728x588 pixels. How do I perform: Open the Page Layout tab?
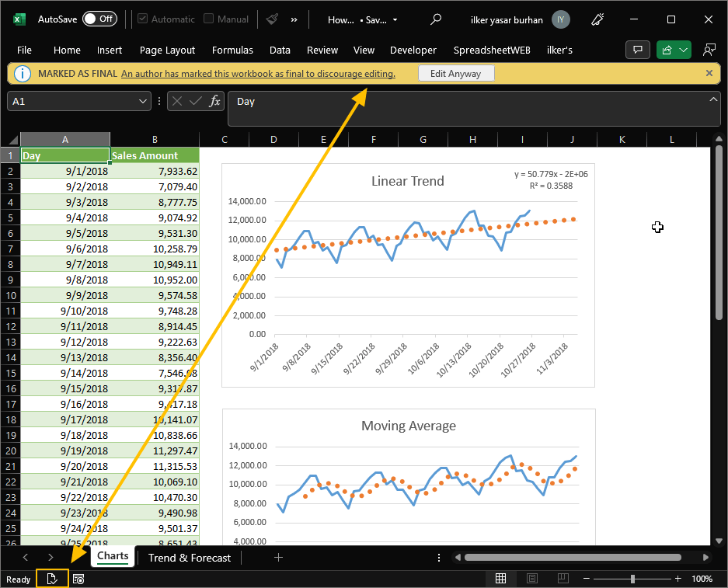pos(167,50)
